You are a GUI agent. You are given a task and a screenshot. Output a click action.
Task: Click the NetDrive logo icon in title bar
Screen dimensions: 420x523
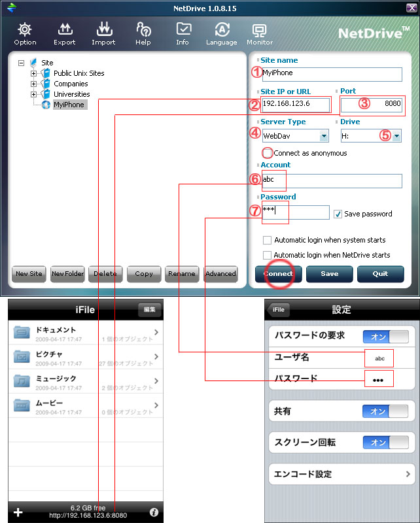pyautogui.click(x=12, y=7)
